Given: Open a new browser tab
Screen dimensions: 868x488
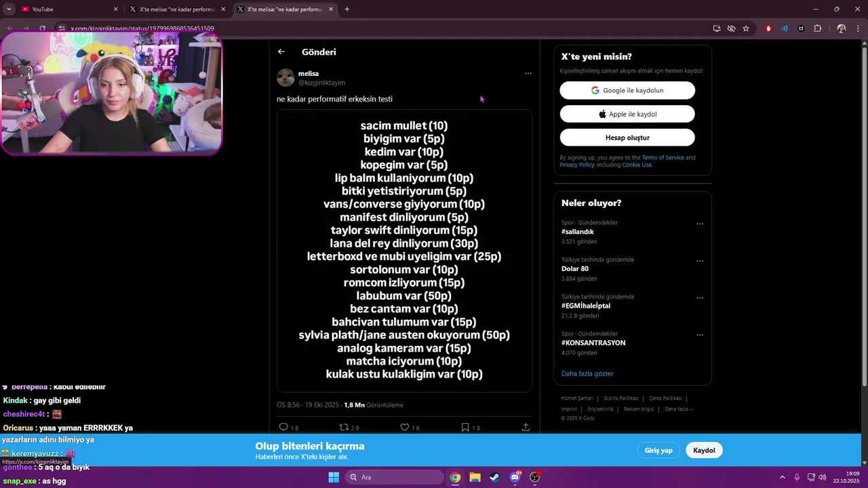Looking at the screenshot, I should click(x=347, y=9).
